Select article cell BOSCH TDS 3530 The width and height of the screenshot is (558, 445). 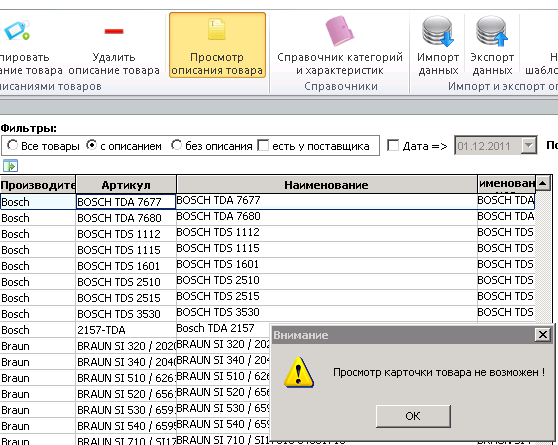[126, 314]
